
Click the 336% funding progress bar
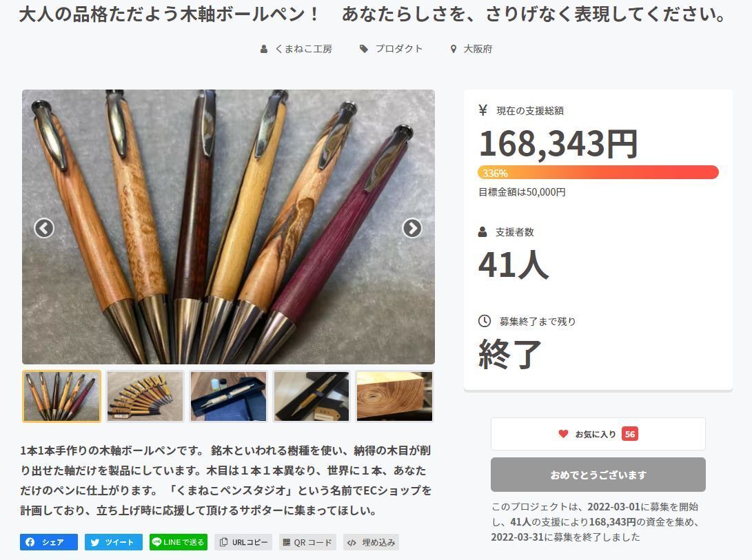point(598,172)
